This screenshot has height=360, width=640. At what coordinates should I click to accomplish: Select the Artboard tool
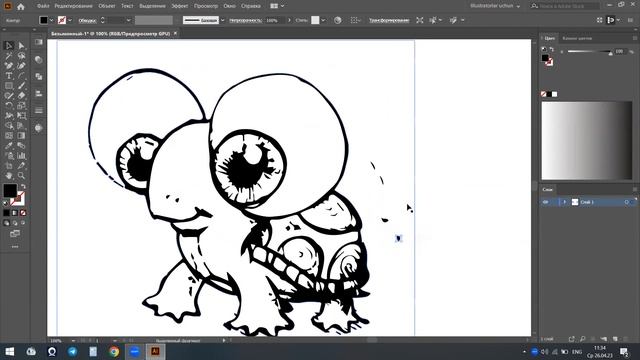9,166
